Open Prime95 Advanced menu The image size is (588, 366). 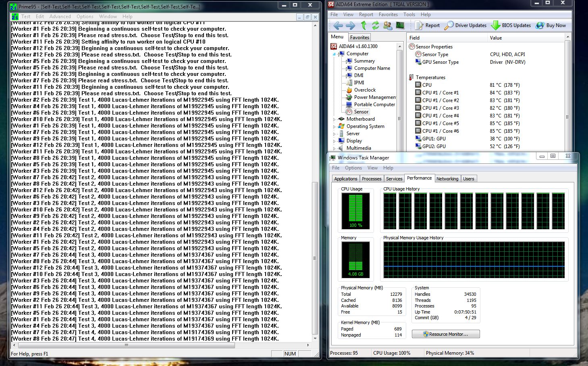point(60,17)
